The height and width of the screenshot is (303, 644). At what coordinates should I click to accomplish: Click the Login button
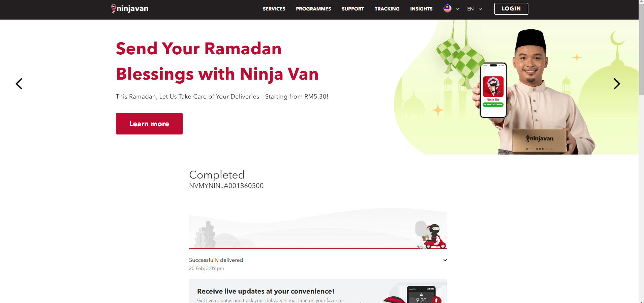point(511,9)
